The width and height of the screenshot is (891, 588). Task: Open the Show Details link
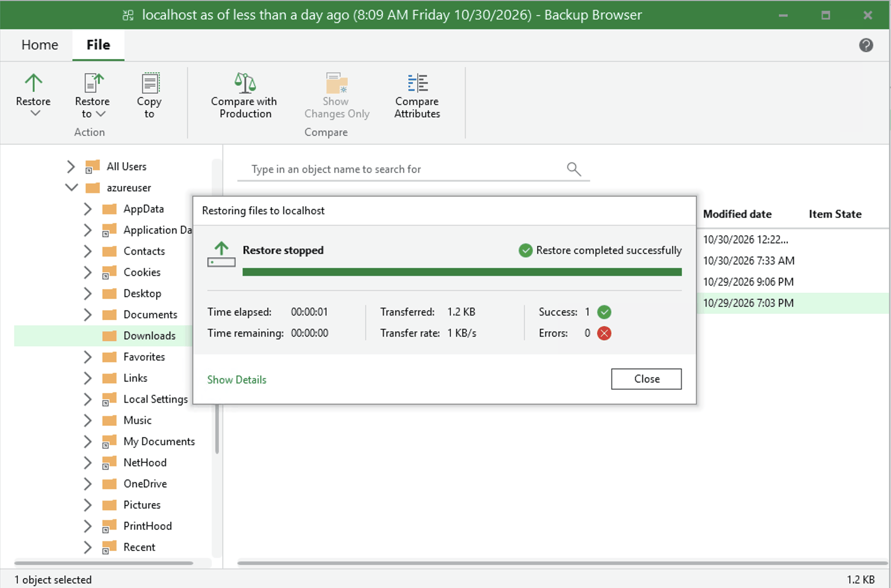point(237,380)
